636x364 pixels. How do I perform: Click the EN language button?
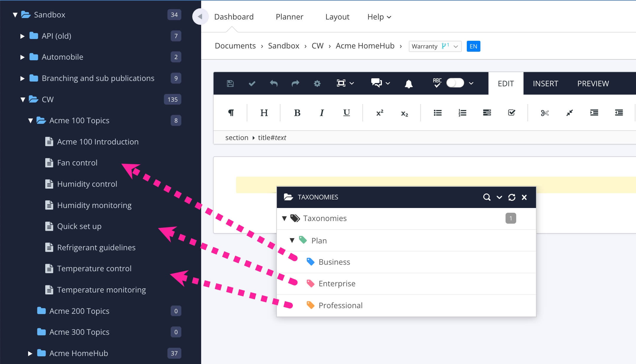click(473, 46)
